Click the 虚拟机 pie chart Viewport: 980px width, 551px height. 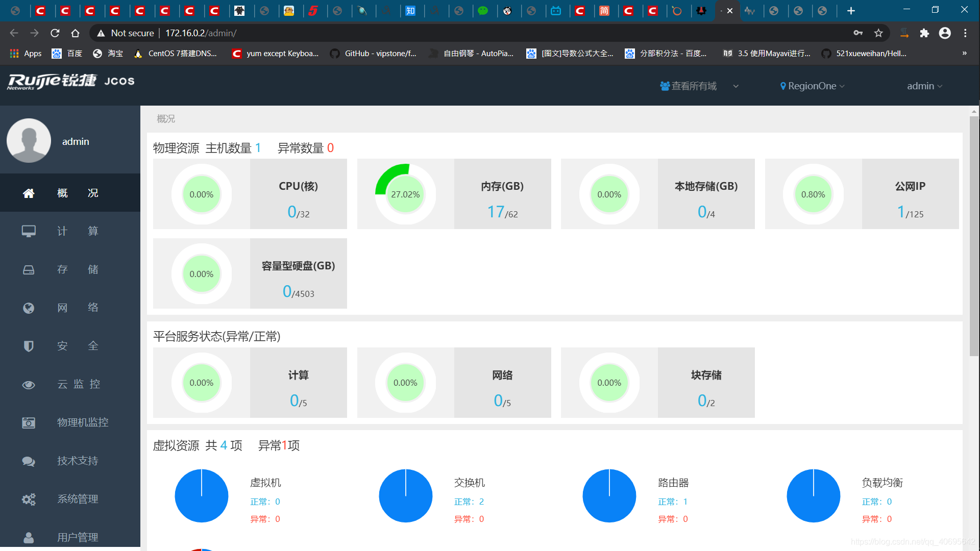(x=202, y=495)
